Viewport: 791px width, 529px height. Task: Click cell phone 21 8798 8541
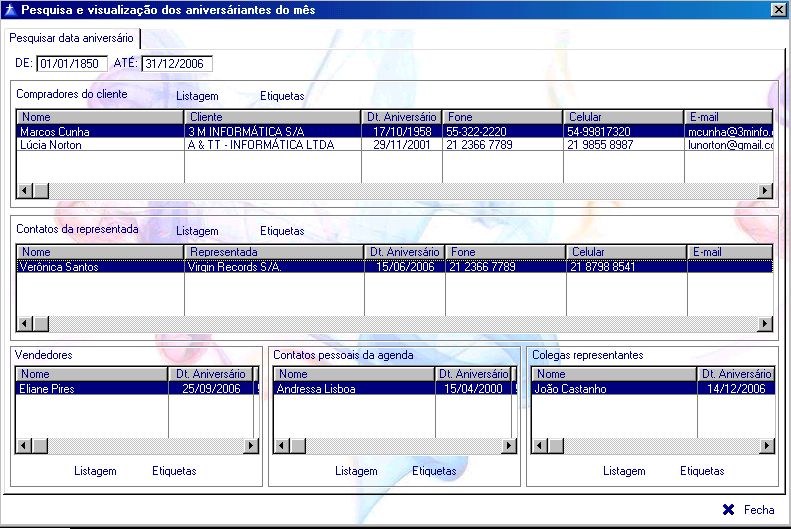627,267
